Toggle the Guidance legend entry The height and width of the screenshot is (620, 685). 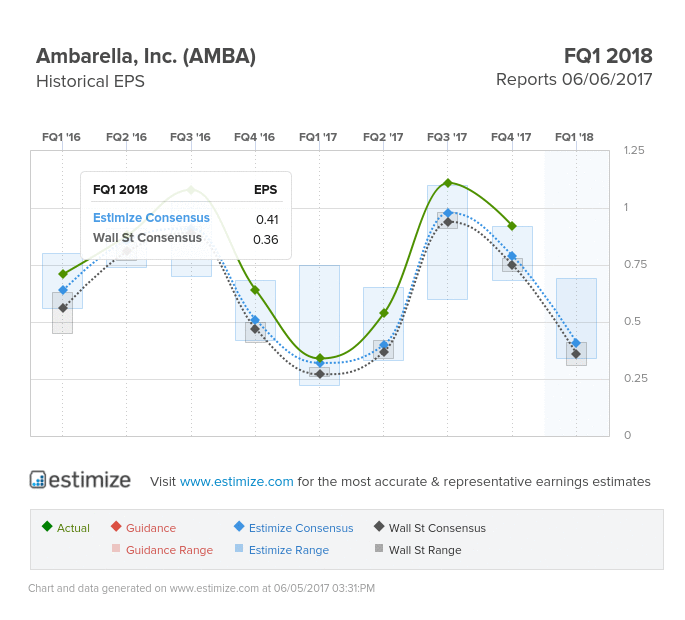click(x=143, y=528)
